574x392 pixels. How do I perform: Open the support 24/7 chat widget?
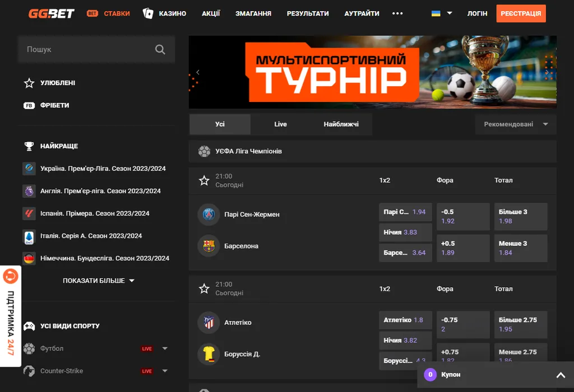coord(11,317)
